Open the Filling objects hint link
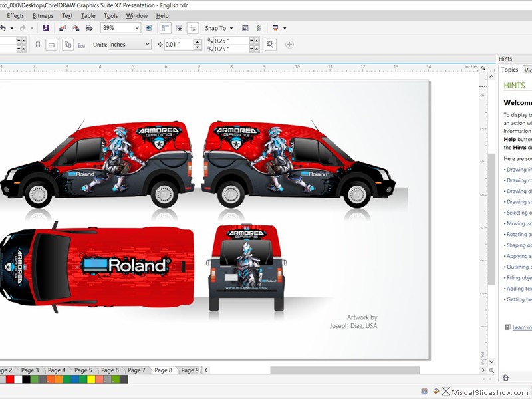This screenshot has width=532, height=399. pos(519,277)
